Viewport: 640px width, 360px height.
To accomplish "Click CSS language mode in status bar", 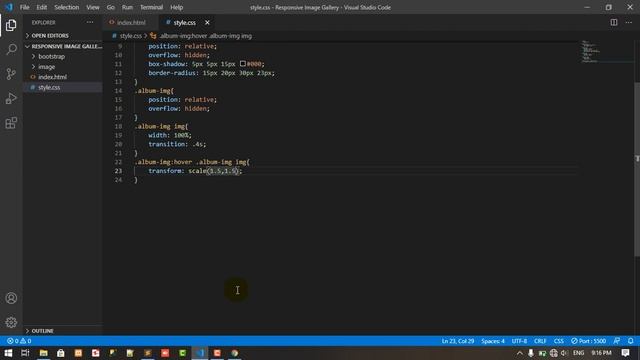I will pyautogui.click(x=559, y=341).
